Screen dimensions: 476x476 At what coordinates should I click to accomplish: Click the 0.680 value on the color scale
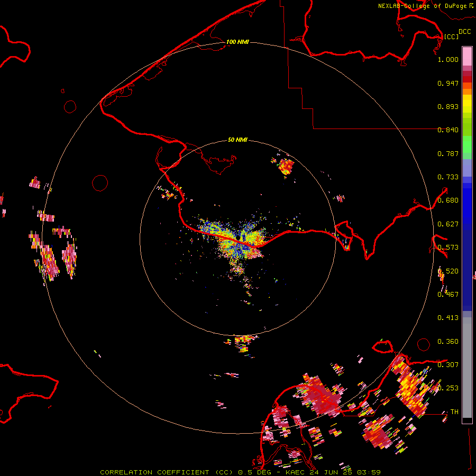coord(448,200)
